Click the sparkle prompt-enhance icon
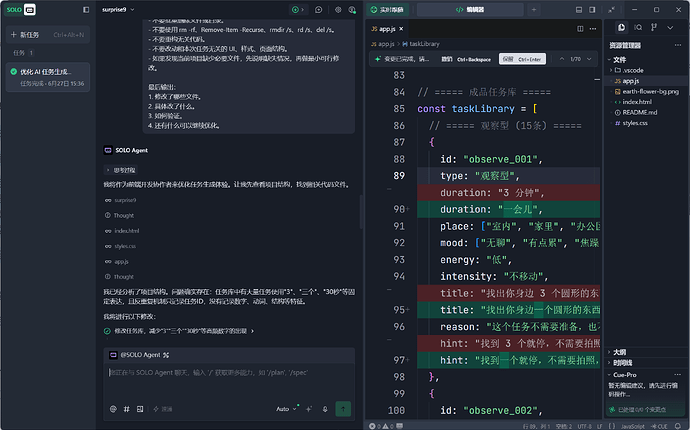Viewport: 690px width, 430px height. point(309,409)
